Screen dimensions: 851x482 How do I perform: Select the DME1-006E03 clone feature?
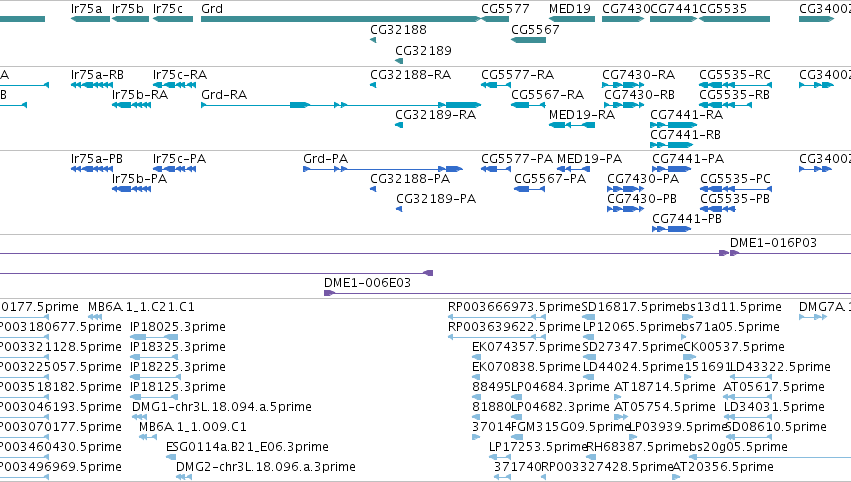pos(587,293)
